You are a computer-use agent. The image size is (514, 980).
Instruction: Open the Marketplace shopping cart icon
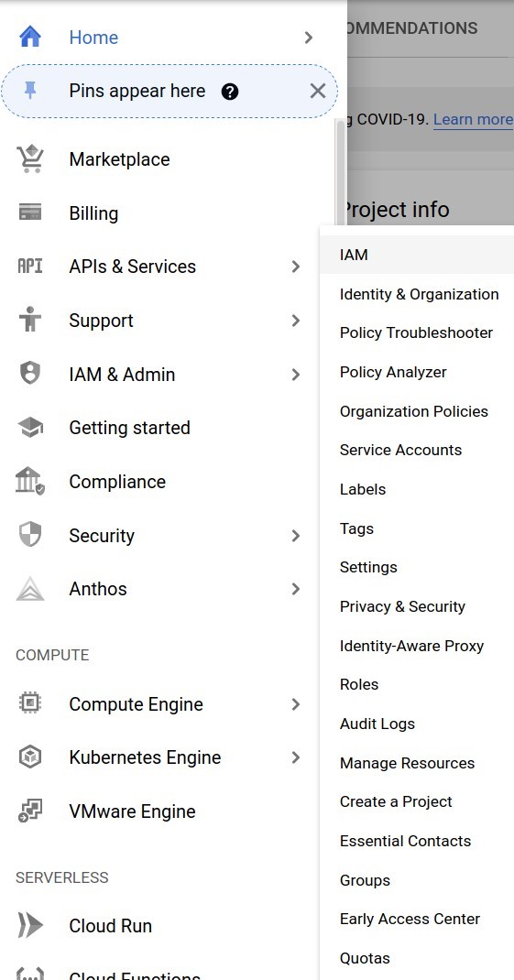pyautogui.click(x=30, y=158)
